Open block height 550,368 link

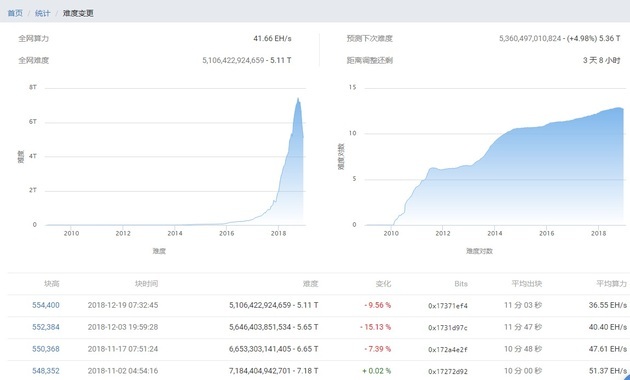click(46, 349)
